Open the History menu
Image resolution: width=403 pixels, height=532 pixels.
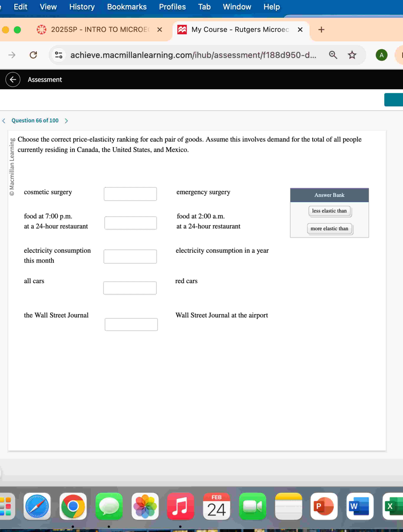[82, 7]
